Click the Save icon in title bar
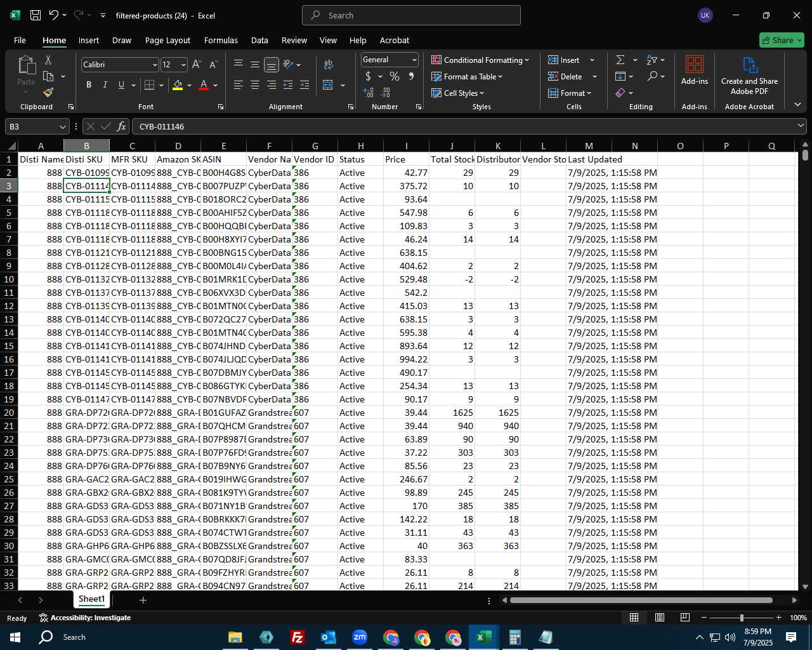The width and height of the screenshot is (812, 650). 36,15
